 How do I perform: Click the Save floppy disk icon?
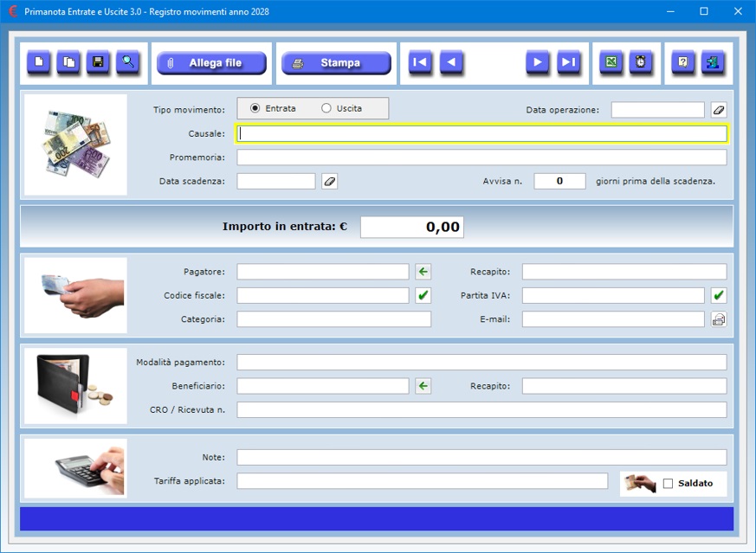click(x=99, y=62)
